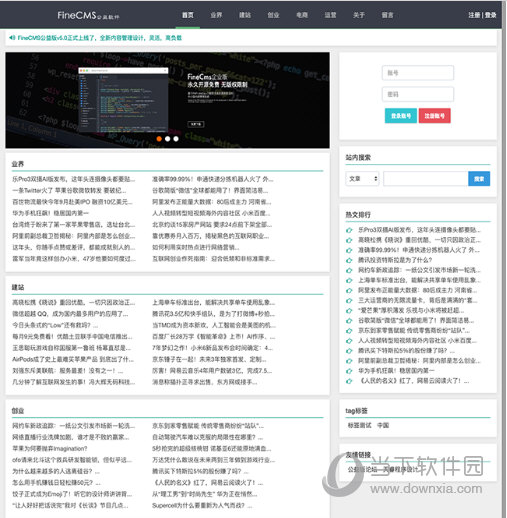Viewport: 507px width, 518px height.
Task: Click the speaker icon beside the announcement
Action: point(12,38)
